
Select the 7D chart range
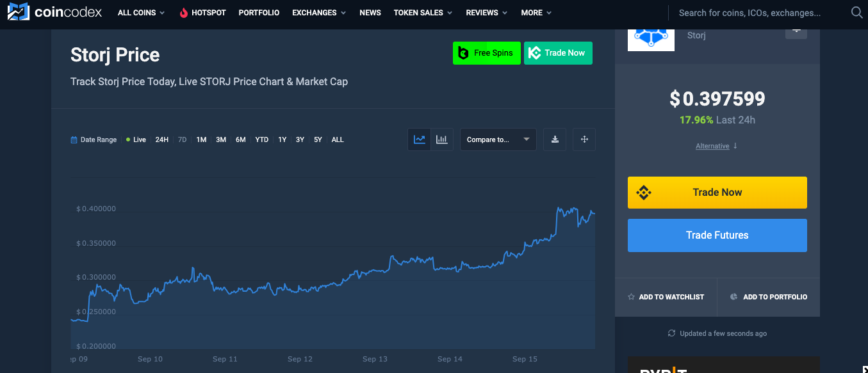183,139
